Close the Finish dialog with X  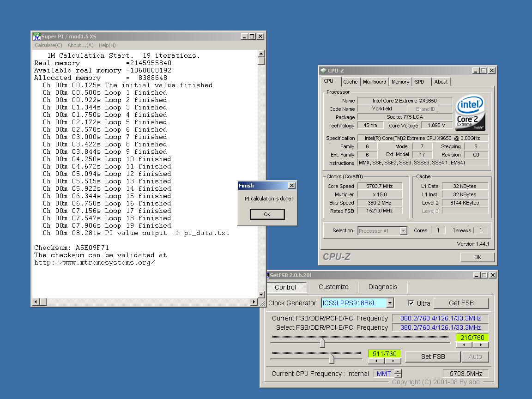[x=291, y=186]
